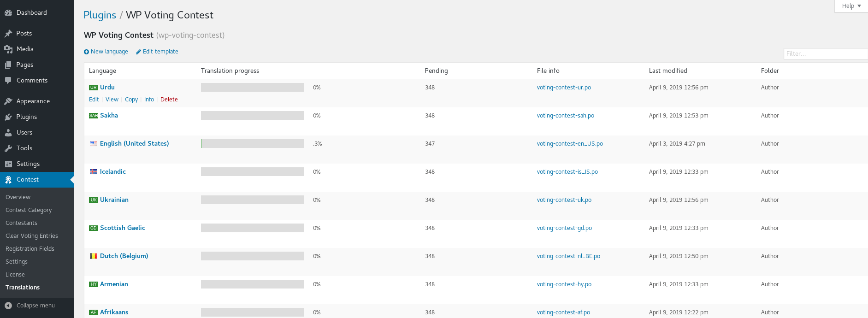Open file voting-contest-nl_BE.po
Screen dimensions: 868x318
(568, 256)
